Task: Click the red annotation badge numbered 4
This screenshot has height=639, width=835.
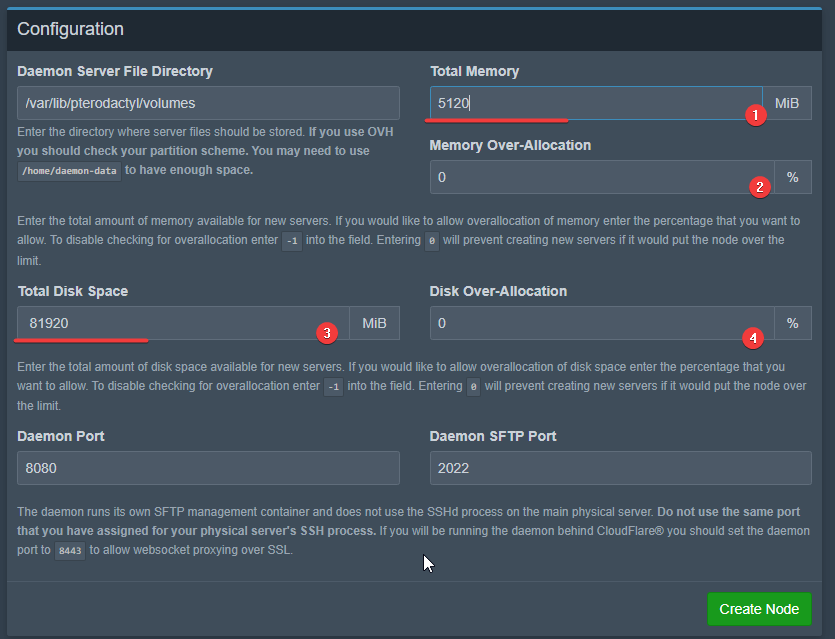Action: tap(753, 337)
